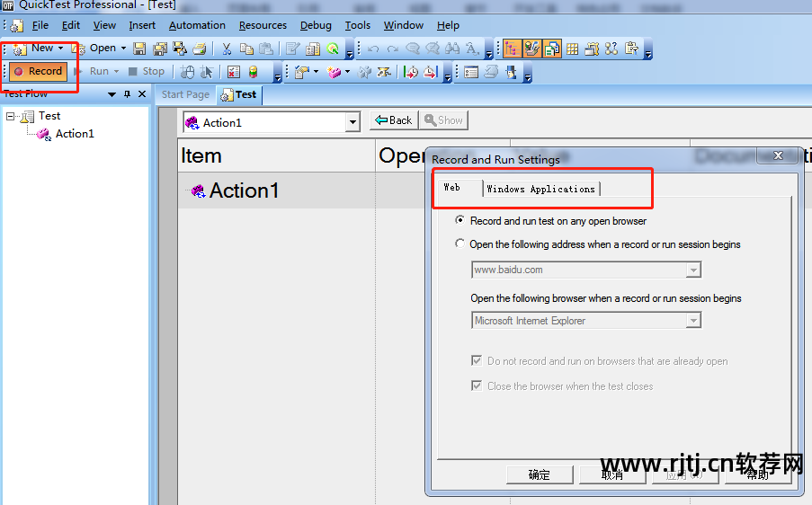Click the Stop button
Screen dimensions: 812x505
coord(147,71)
